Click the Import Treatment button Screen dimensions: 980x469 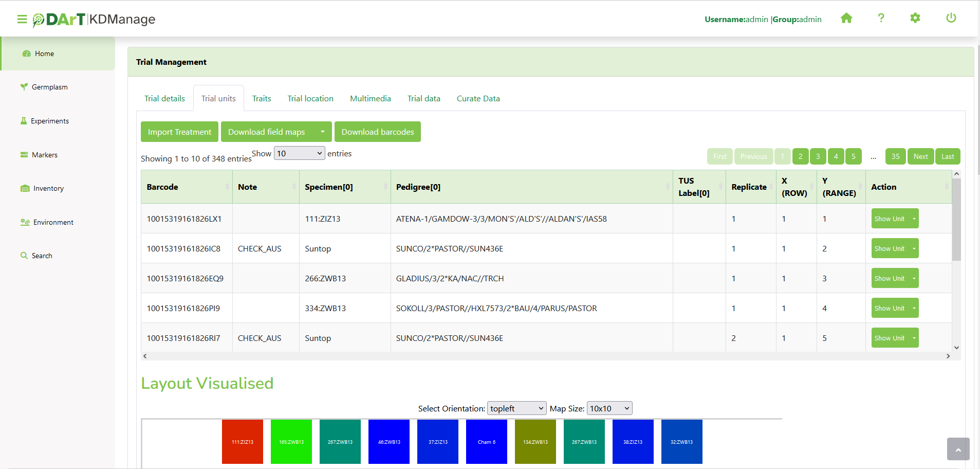click(179, 132)
